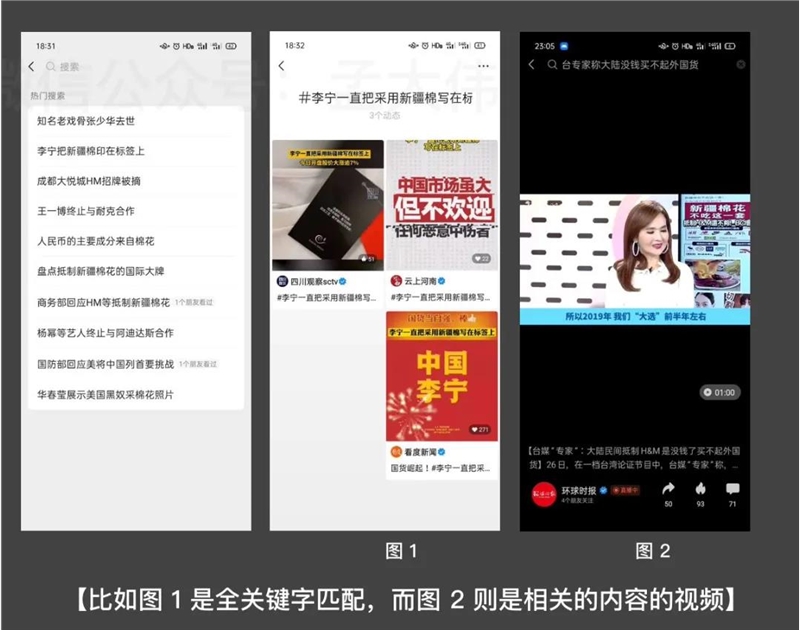
Task: Tap the blue verified check beside 环球时报
Action: tap(603, 489)
